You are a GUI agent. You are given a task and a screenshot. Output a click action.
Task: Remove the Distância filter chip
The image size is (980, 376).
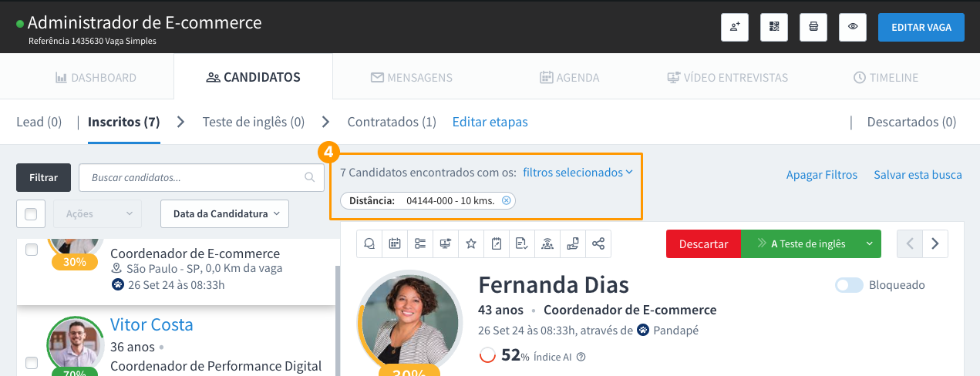[506, 201]
